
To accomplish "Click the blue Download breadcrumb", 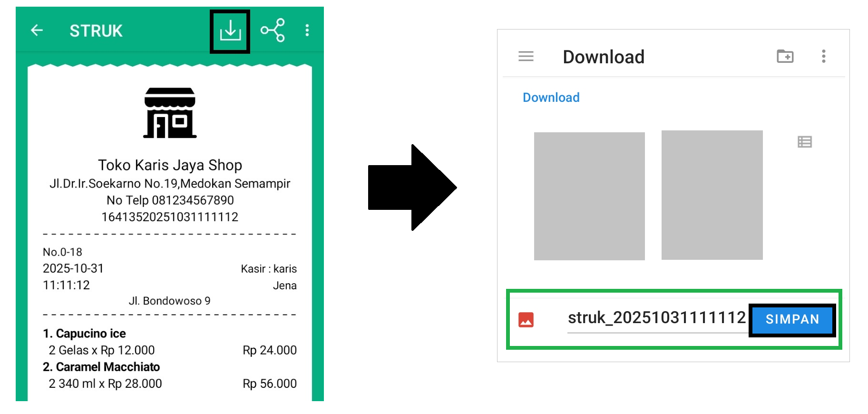I will click(551, 98).
